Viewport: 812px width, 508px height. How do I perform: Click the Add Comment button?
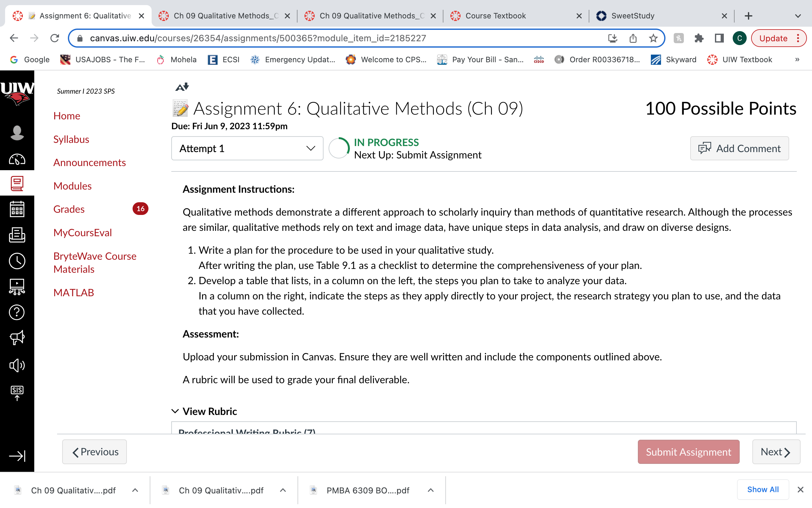tap(739, 148)
